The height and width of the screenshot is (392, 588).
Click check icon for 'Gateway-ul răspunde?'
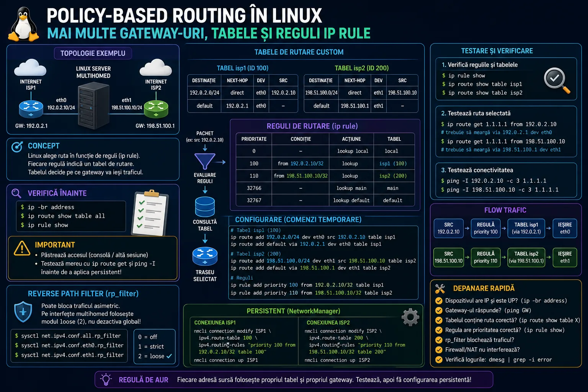(439, 310)
